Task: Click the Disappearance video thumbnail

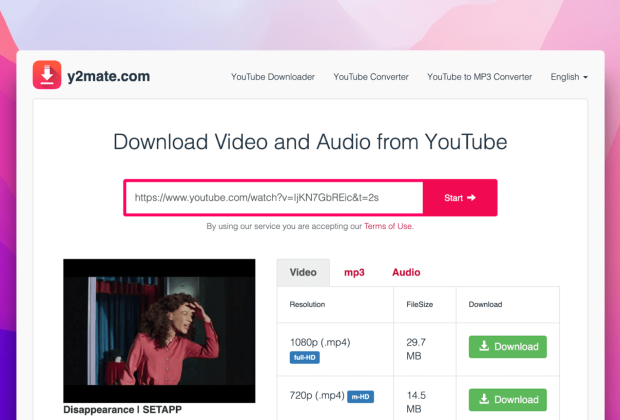Action: coord(159,331)
